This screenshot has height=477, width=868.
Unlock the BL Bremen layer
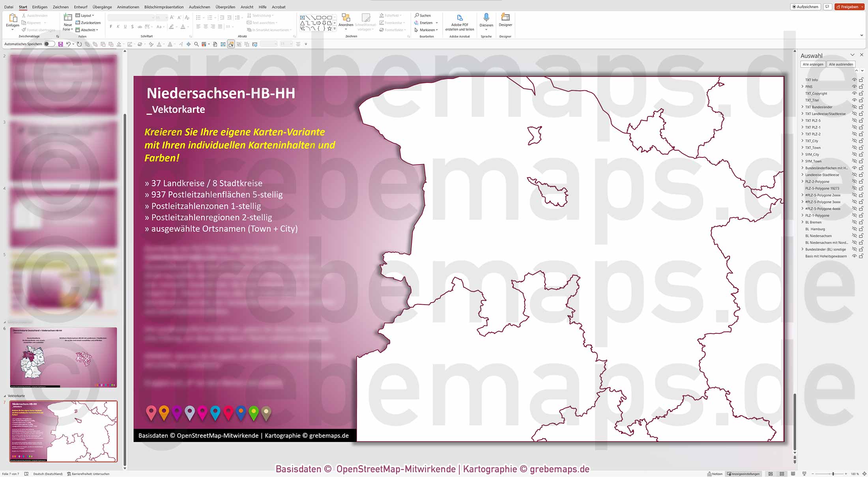pyautogui.click(x=861, y=223)
